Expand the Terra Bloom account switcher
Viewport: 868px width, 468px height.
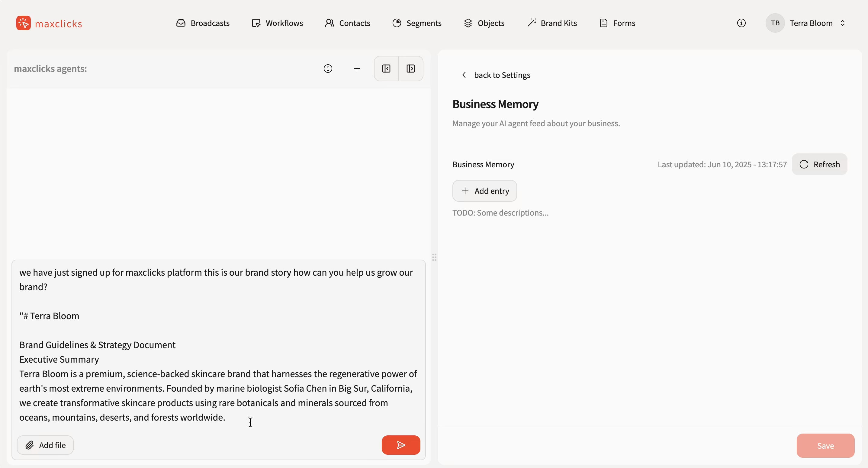pyautogui.click(x=842, y=23)
